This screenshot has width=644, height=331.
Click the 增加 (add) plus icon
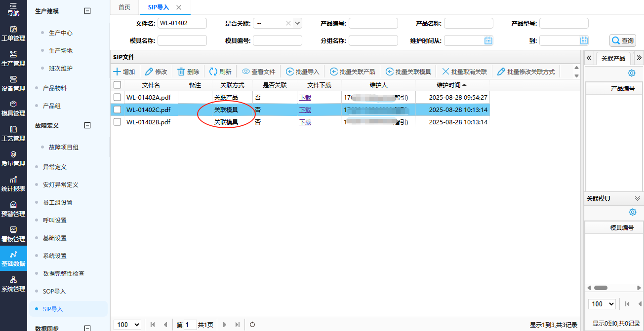point(117,72)
